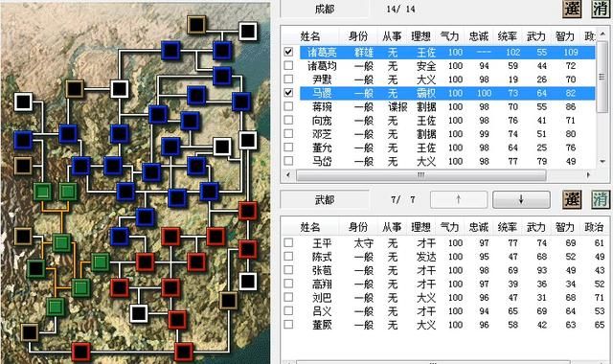Click the top list vertical scrollbar down arrow
The height and width of the screenshot is (364, 613).
point(602,162)
